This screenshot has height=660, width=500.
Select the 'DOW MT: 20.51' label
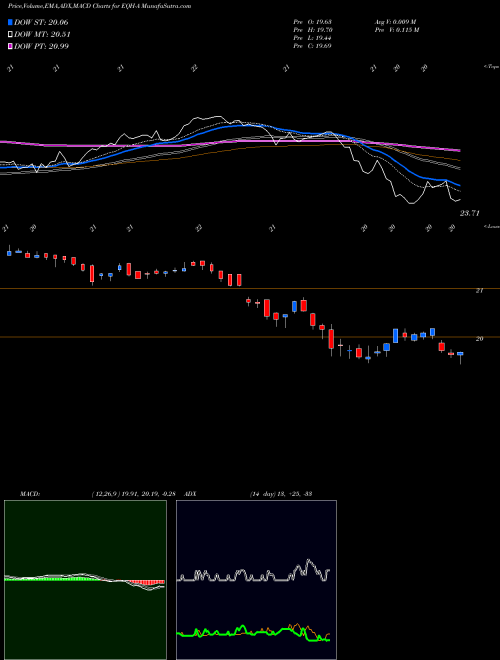(42, 35)
